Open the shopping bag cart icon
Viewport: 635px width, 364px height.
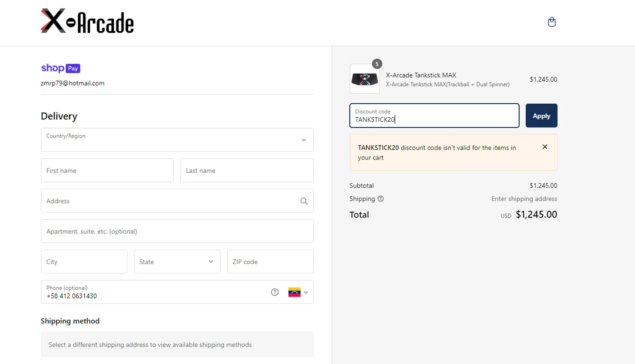552,22
